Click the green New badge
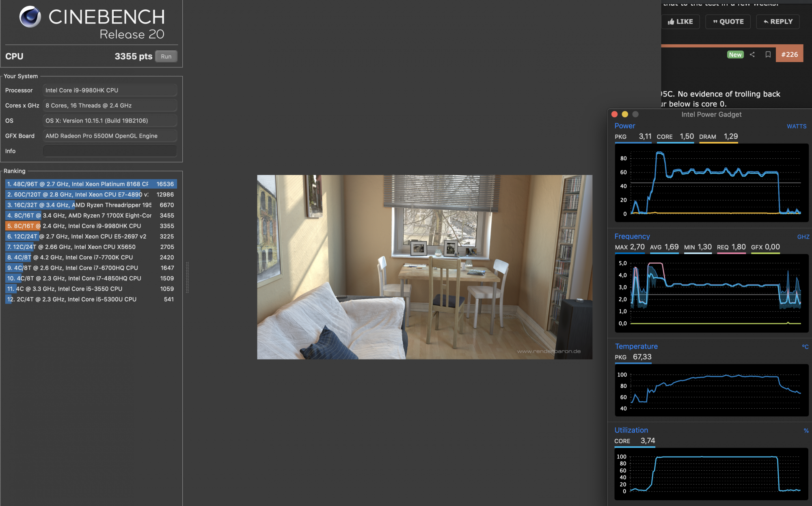The image size is (812, 506). click(x=735, y=54)
